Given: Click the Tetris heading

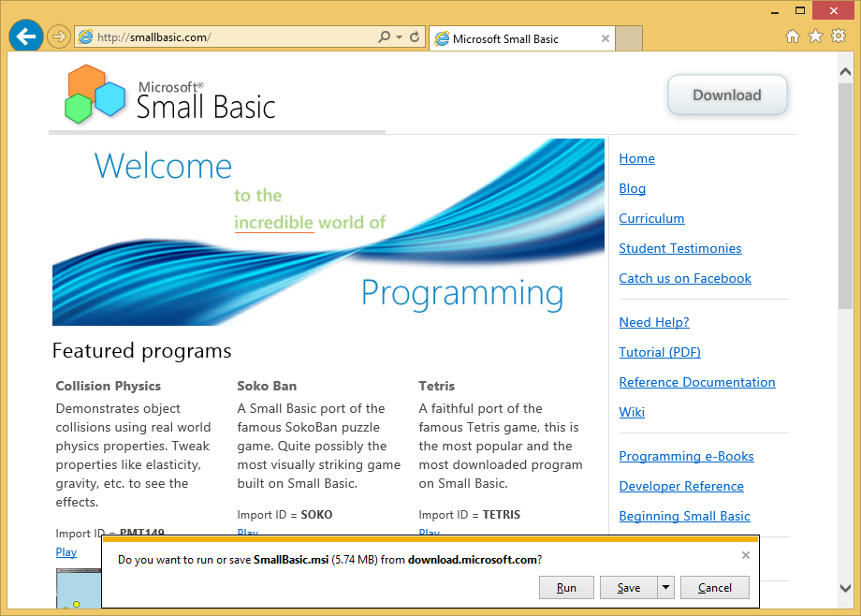Looking at the screenshot, I should pyautogui.click(x=436, y=386).
